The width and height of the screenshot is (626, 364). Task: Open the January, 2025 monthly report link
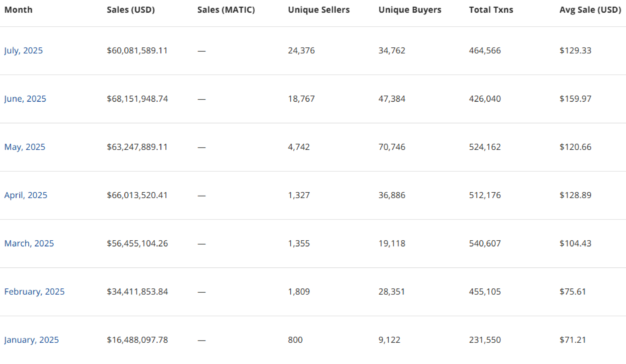[32, 340]
